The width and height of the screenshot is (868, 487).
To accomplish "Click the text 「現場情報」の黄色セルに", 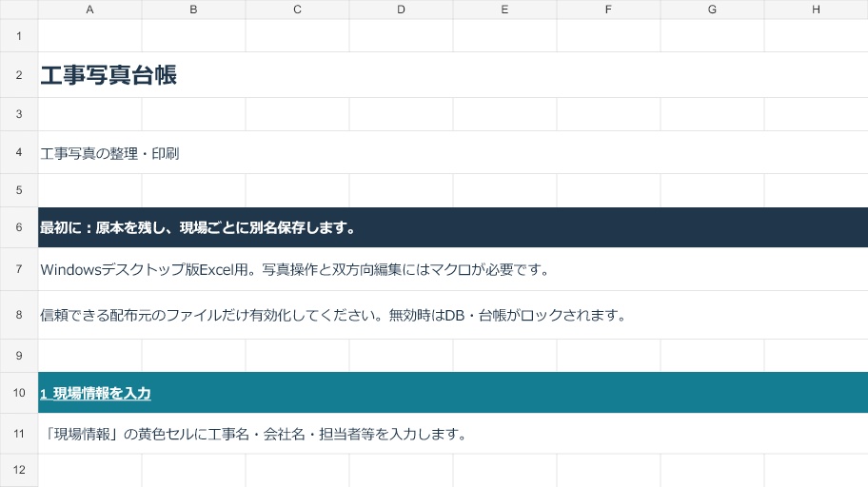I will click(255, 434).
